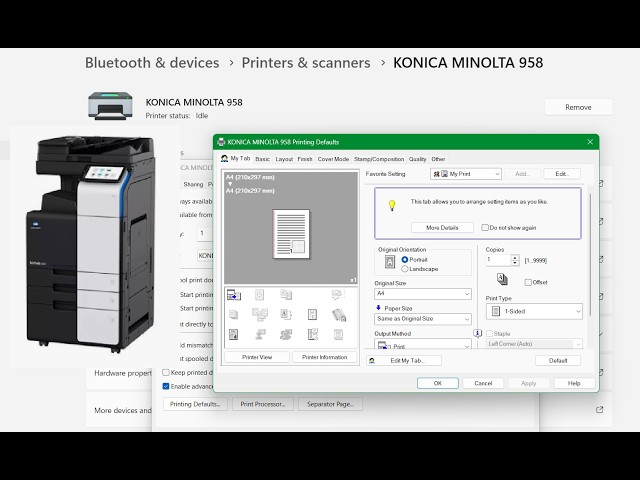This screenshot has width=640, height=480.
Task: Open the Other tab
Action: 438,159
